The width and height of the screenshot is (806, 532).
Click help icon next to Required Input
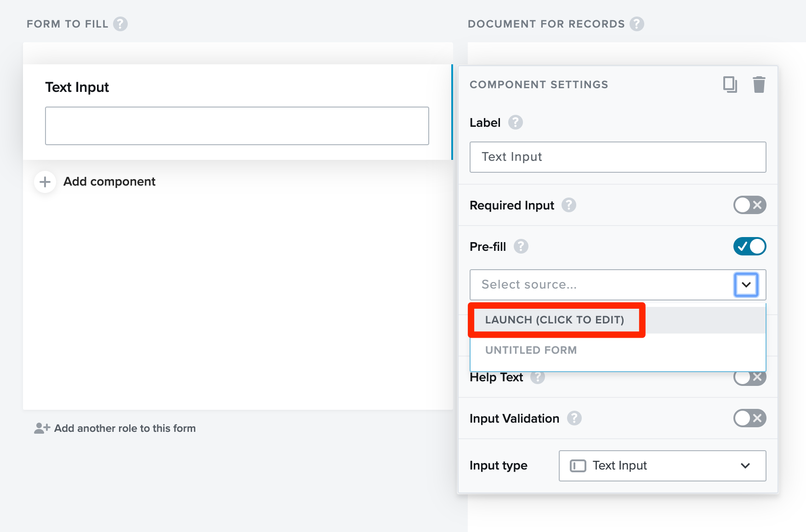[x=568, y=205]
